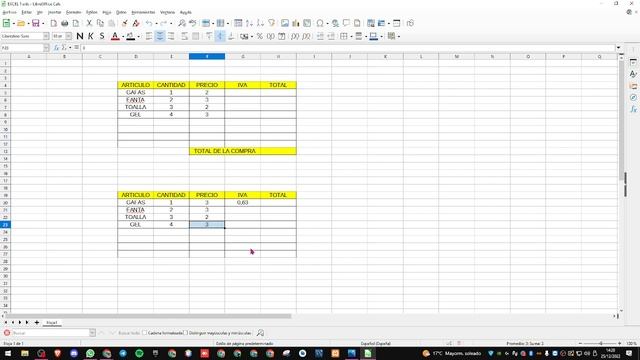Toggle Bold formatting N button

[80, 36]
